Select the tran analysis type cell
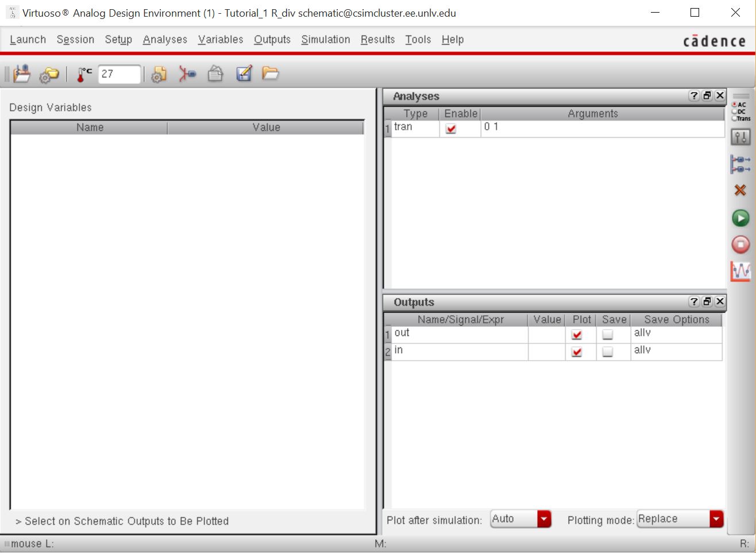Screen dimensions: 756x553 [415, 129]
